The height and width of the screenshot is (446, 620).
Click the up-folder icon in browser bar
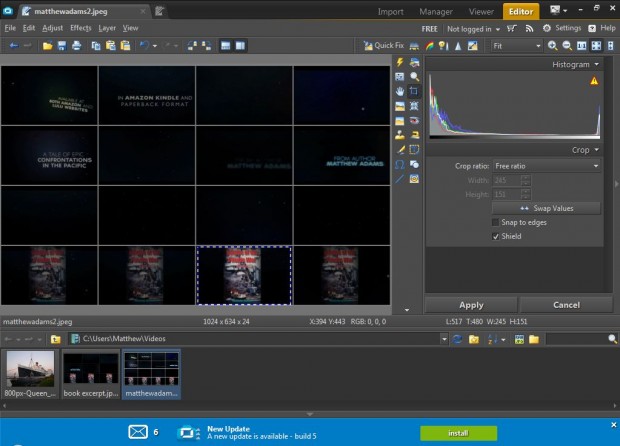point(56,339)
